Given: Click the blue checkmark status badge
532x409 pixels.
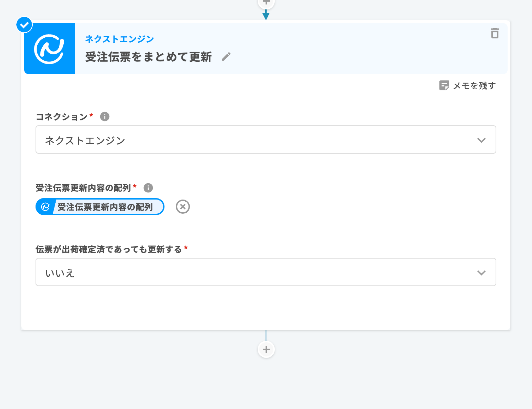Looking at the screenshot, I should pos(24,25).
